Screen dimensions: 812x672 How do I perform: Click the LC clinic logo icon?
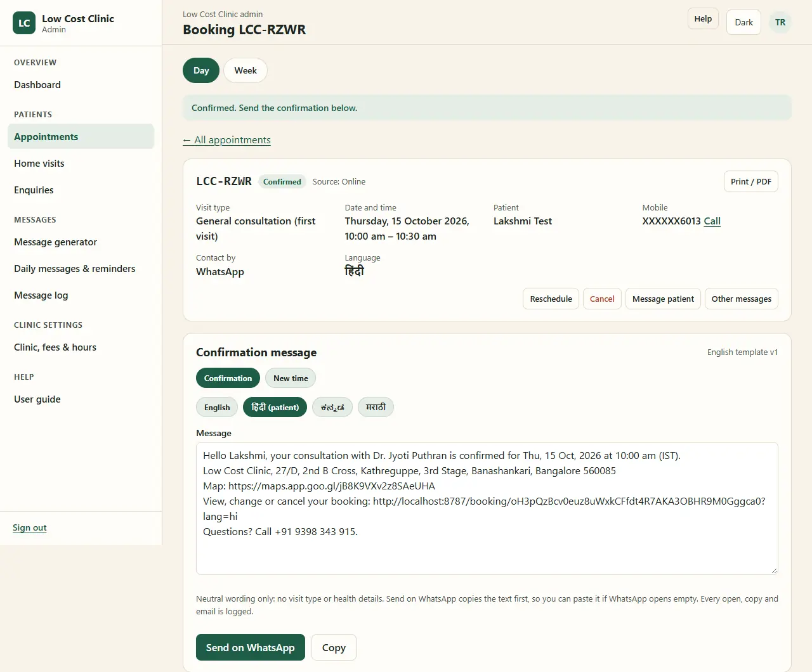tap(24, 23)
